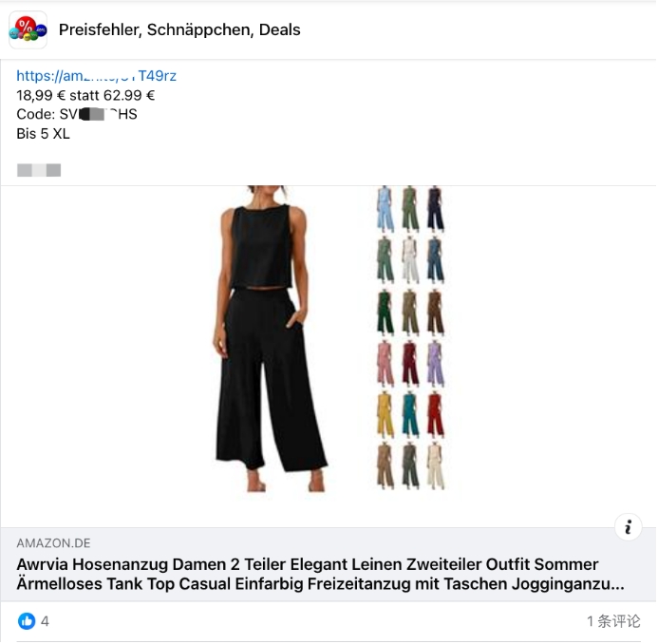This screenshot has width=658, height=644.
Task: Click the blurred poster name below post text
Action: click(39, 170)
